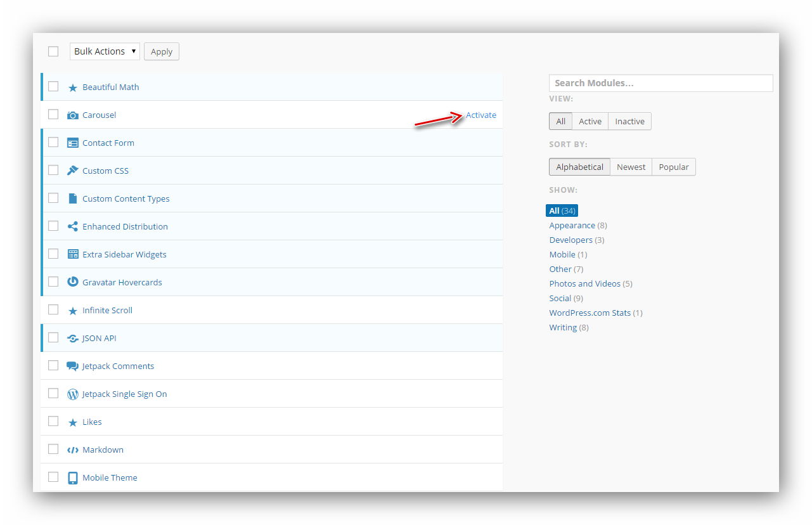
Task: Click the code brackets icon beside Markdown
Action: coord(73,450)
